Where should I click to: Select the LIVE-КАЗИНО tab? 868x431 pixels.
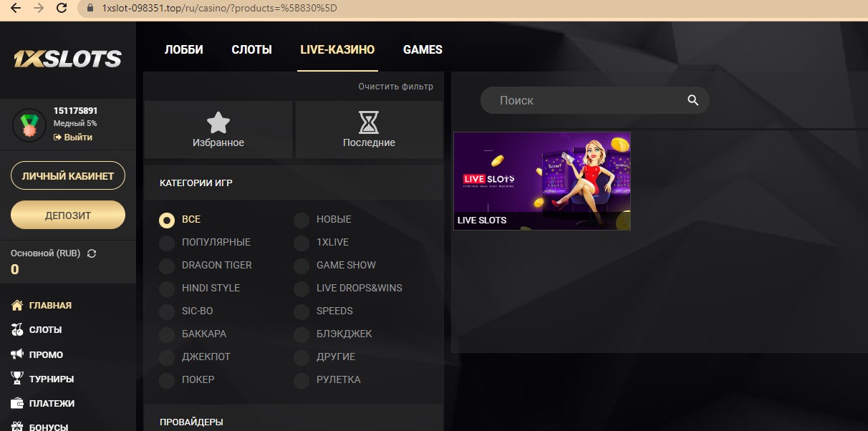coord(337,49)
